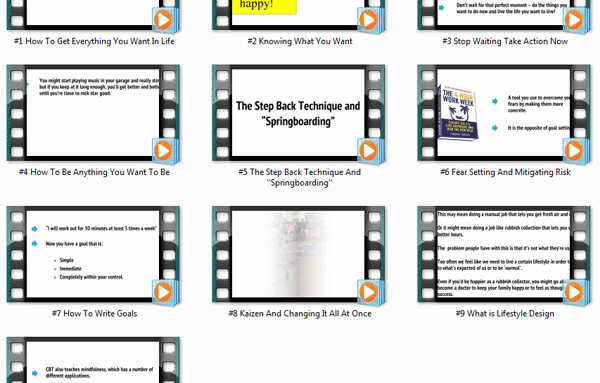Click the label #2 Knowing What You Want

tap(300, 41)
